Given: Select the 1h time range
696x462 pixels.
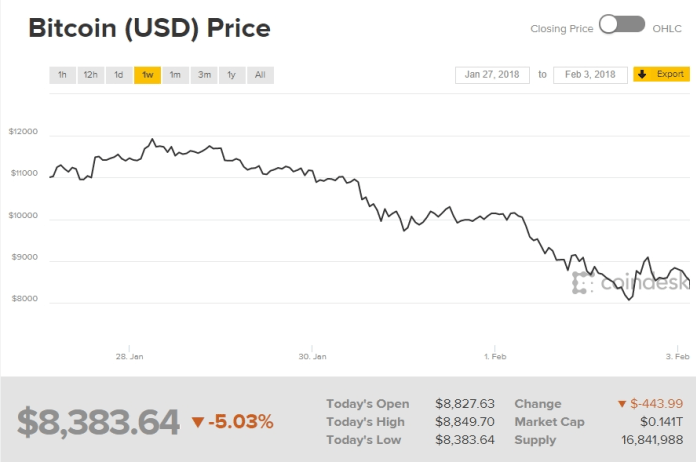Looking at the screenshot, I should 62,75.
